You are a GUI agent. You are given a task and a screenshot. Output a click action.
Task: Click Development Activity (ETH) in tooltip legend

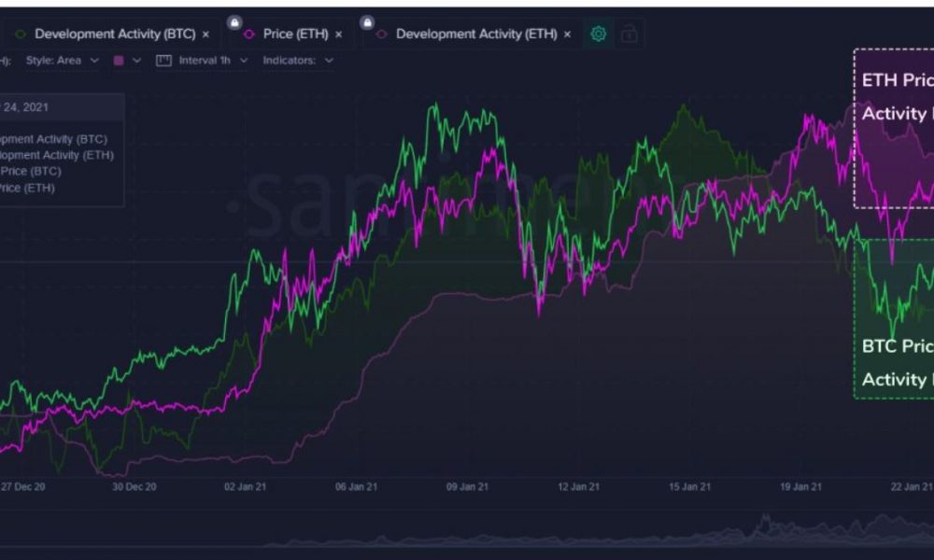[57, 155]
